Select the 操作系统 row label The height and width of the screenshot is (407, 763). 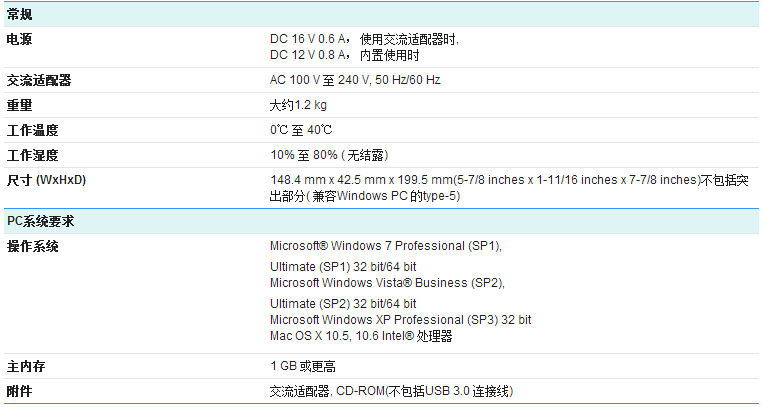point(32,246)
